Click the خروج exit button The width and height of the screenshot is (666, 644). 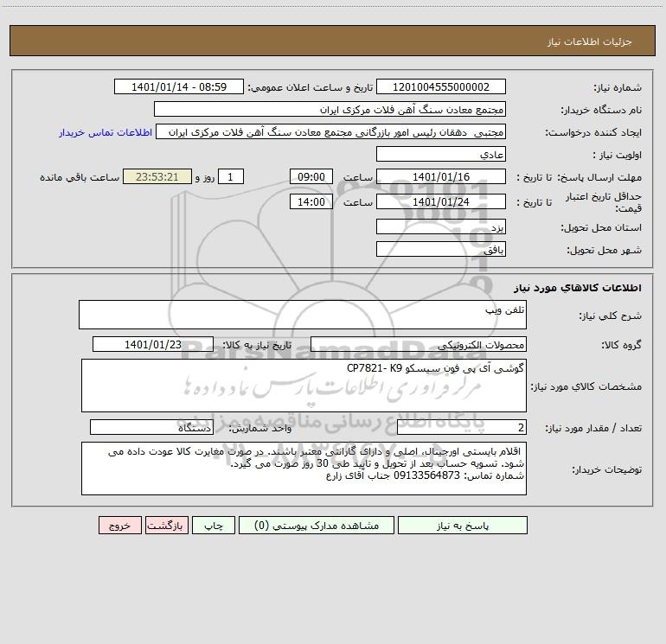pyautogui.click(x=119, y=526)
